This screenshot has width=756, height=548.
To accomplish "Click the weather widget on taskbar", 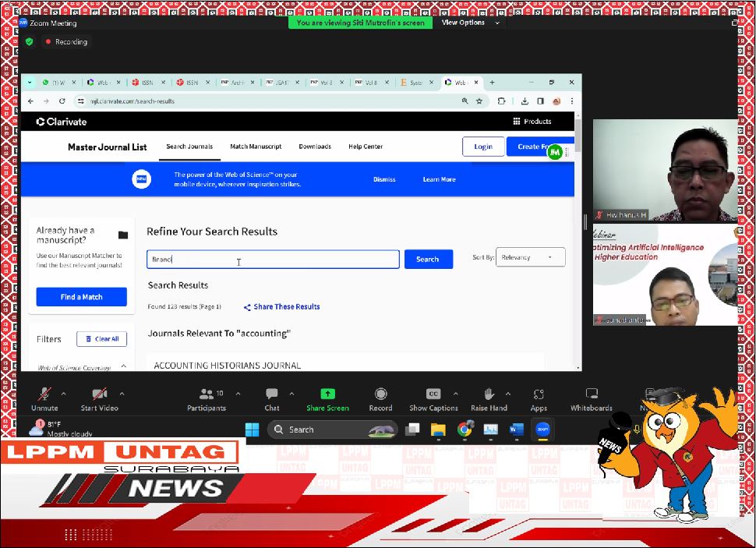I will pos(60,429).
